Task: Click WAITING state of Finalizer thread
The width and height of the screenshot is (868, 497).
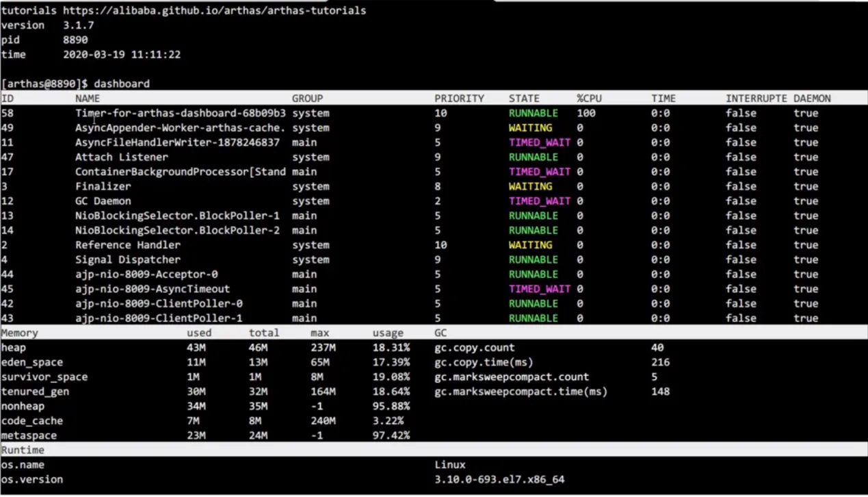Action: (x=530, y=186)
